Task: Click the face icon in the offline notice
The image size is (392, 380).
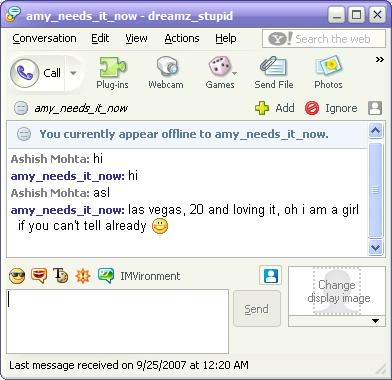Action: point(24,134)
